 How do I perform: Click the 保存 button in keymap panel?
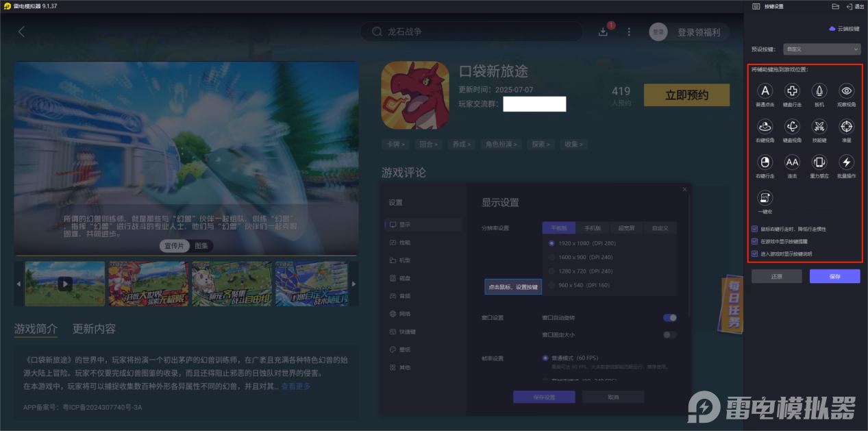[834, 276]
